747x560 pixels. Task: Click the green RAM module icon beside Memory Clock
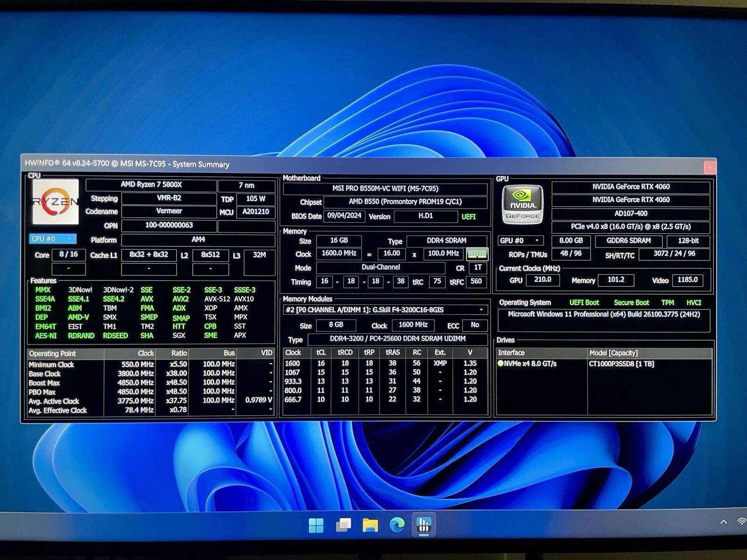coord(476,254)
